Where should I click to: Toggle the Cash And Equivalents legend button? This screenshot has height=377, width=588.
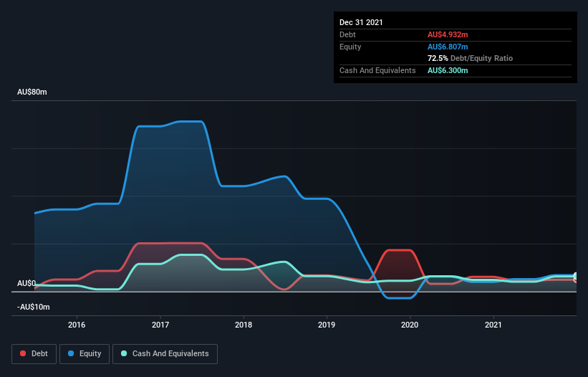165,354
